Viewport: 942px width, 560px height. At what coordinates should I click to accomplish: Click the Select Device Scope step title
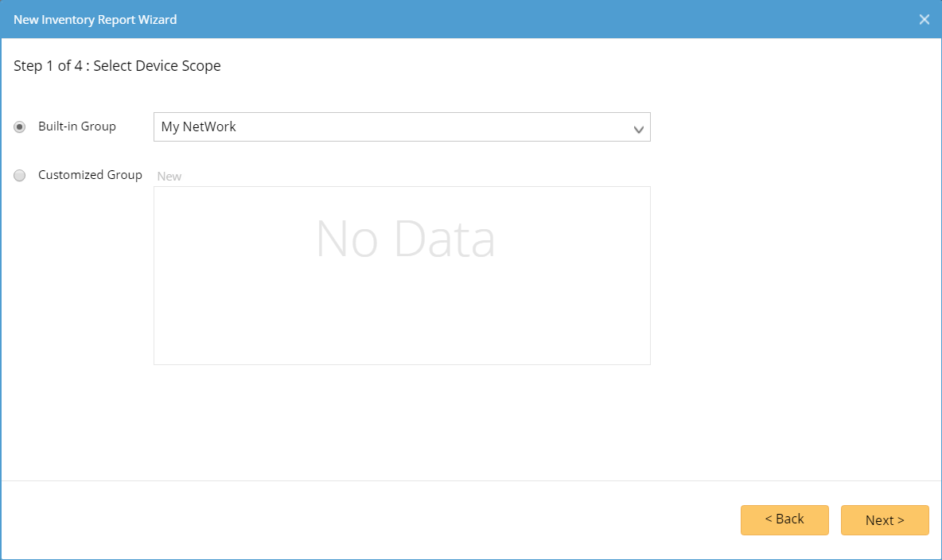coord(157,66)
